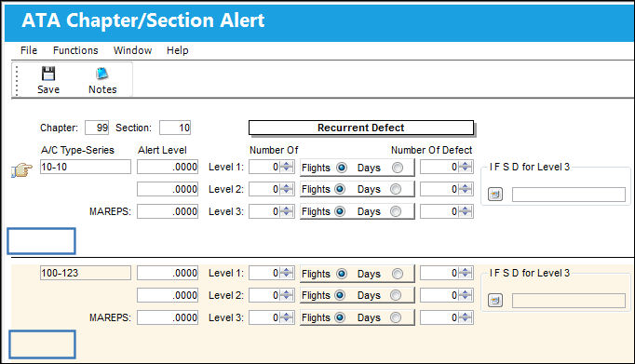The image size is (635, 364).
Task: Adjust Number Of stepper for 100-123 Level 3
Action: click(x=287, y=317)
